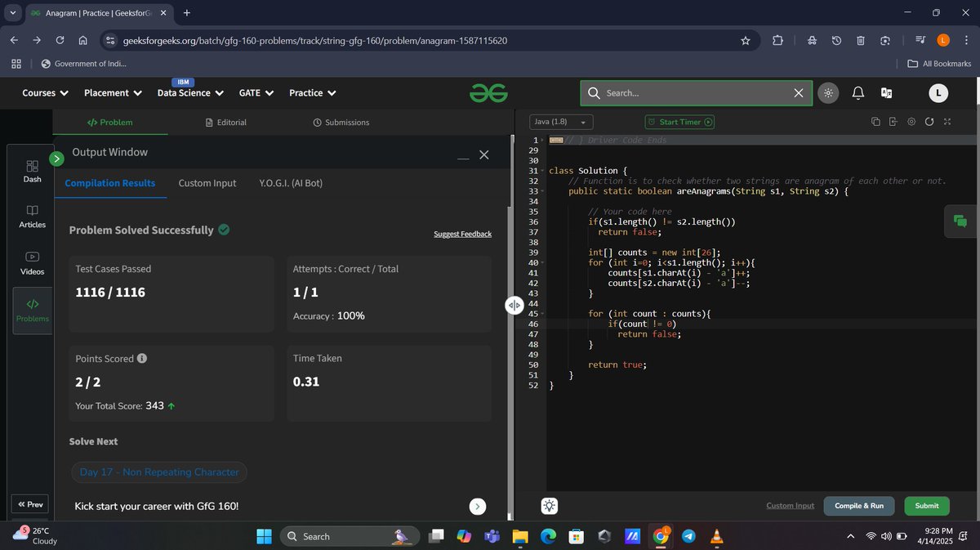Open Chrome three-dot menu
Image resolution: width=980 pixels, height=550 pixels.
click(966, 40)
